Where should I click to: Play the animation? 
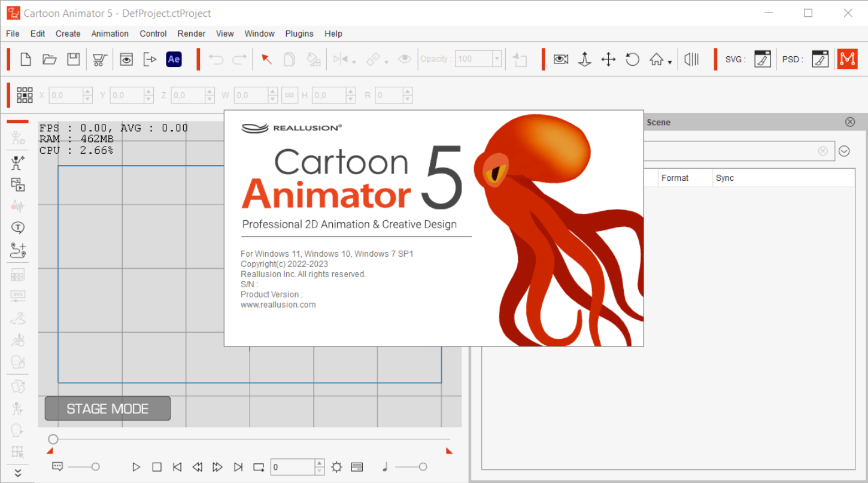pos(136,467)
